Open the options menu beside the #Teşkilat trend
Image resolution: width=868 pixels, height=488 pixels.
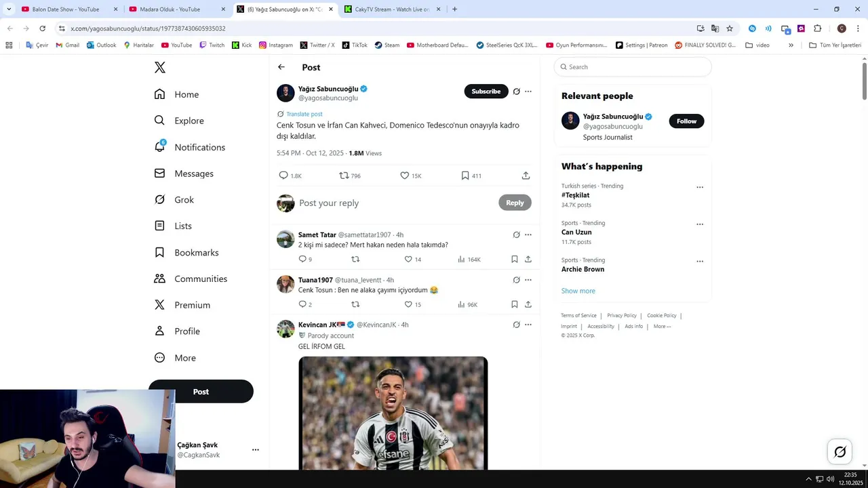click(700, 187)
